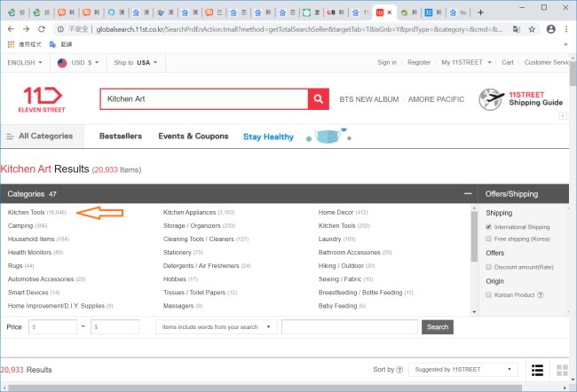
Task: Click the red search magnifier button
Action: (x=319, y=99)
